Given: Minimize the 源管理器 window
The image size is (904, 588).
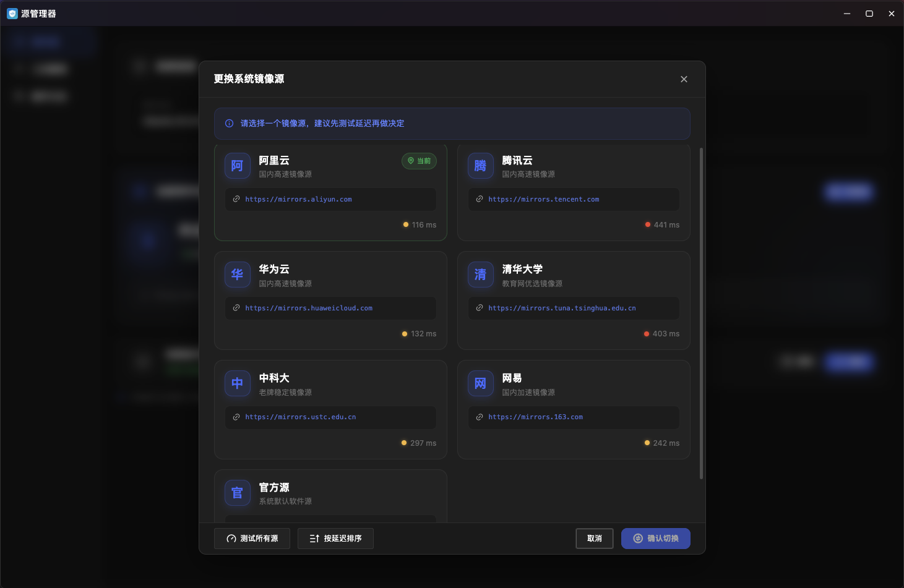Looking at the screenshot, I should coord(847,14).
